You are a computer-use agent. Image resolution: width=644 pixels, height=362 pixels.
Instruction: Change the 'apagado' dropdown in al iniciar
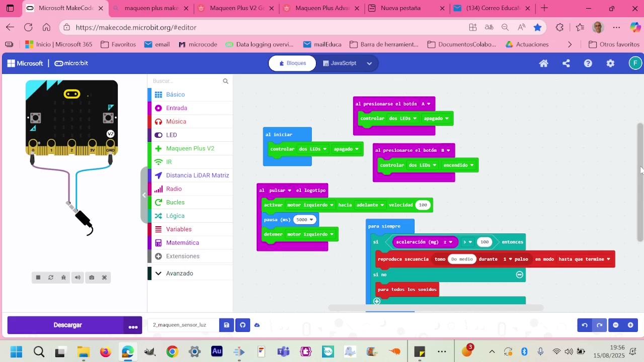[346, 149]
